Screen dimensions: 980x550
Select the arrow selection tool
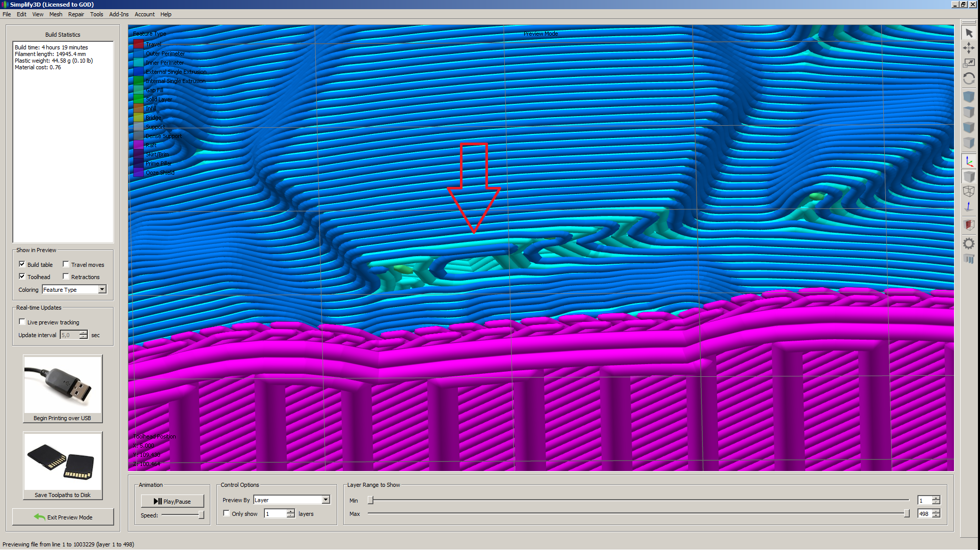pos(969,33)
